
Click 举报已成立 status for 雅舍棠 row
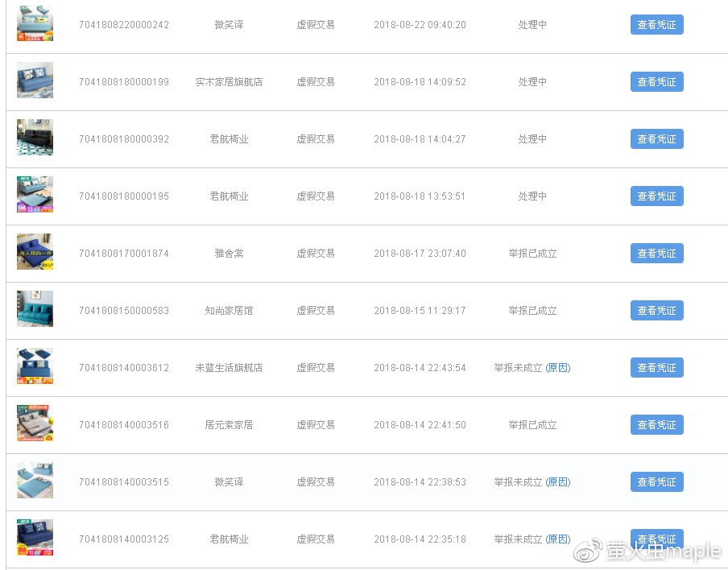tap(532, 253)
